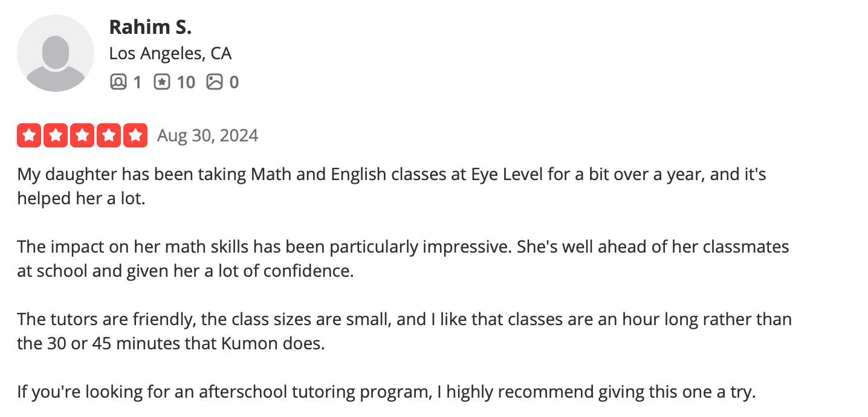Screen dimensions: 868x417
Task: Click the review count number 10
Action: tap(186, 82)
